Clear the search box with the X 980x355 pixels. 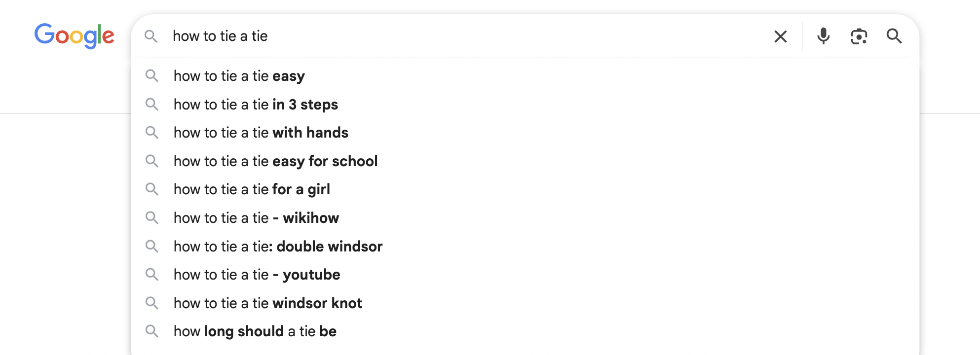click(780, 36)
